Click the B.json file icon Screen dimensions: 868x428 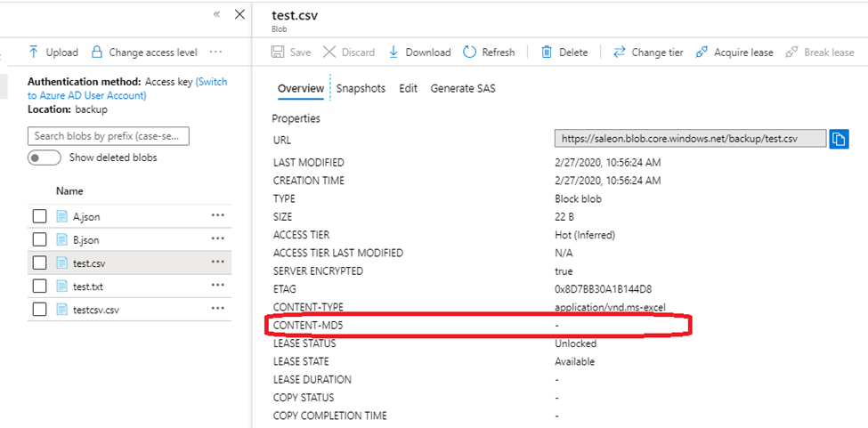click(x=62, y=240)
